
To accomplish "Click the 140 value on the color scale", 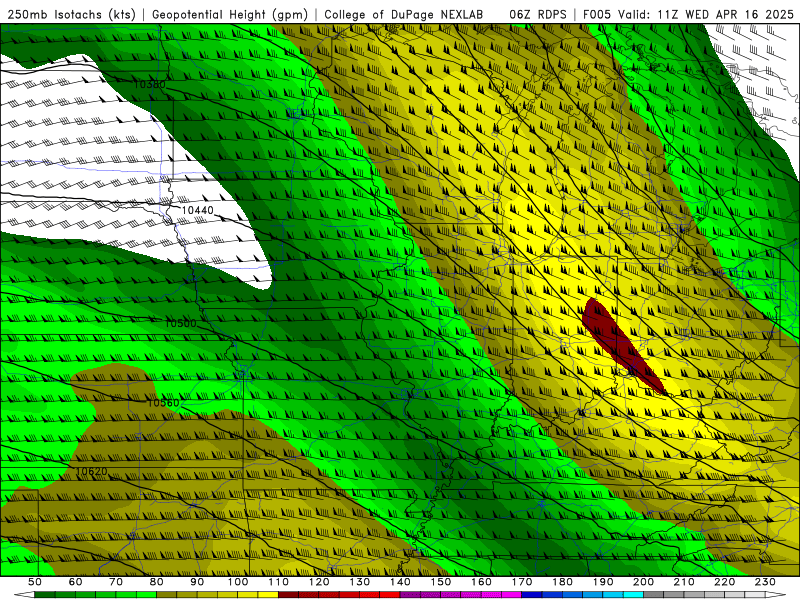I will pos(400,582).
